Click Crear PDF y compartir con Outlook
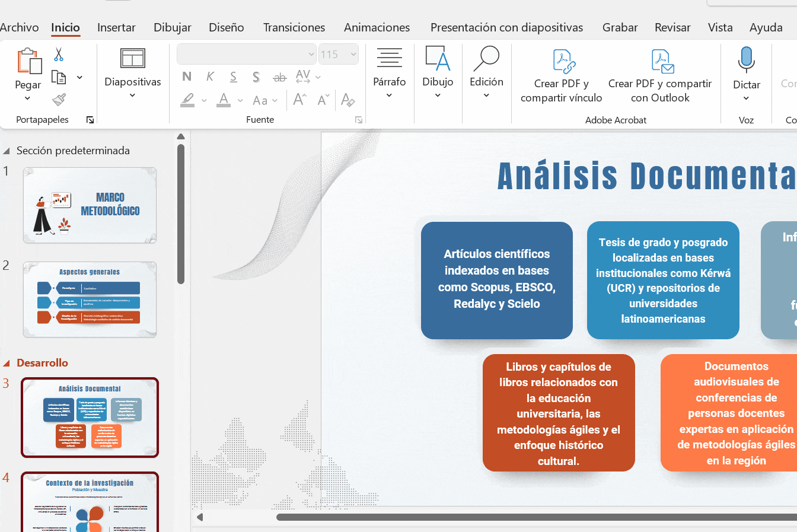This screenshot has width=797, height=532. pyautogui.click(x=660, y=76)
